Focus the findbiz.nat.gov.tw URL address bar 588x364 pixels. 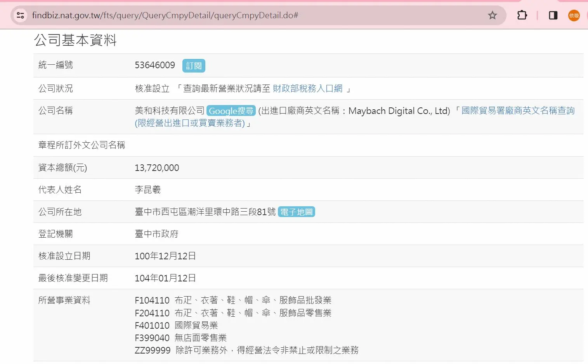233,16
